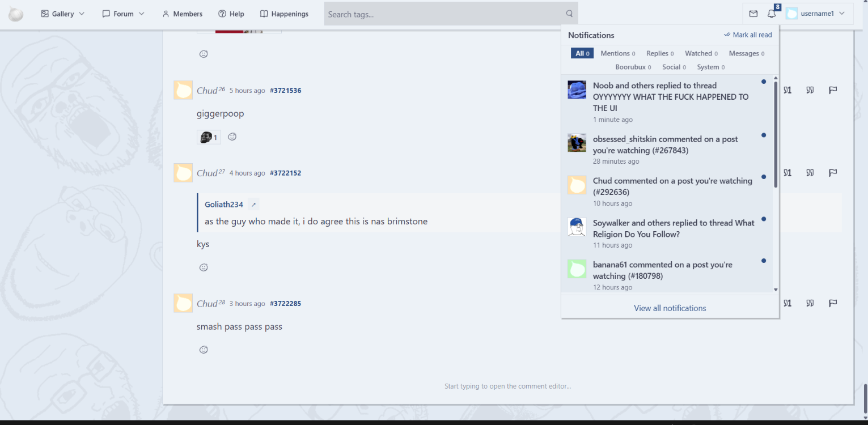
Task: Click the notifications panel scrollbar
Action: (776, 134)
